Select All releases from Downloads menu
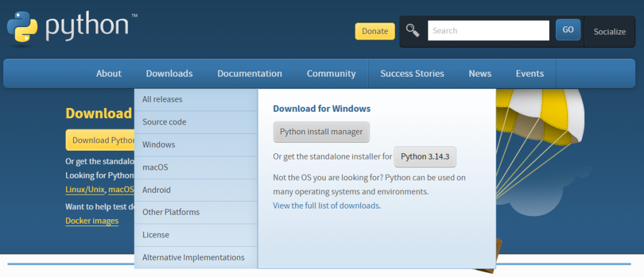This screenshot has width=644, height=277. pos(162,99)
